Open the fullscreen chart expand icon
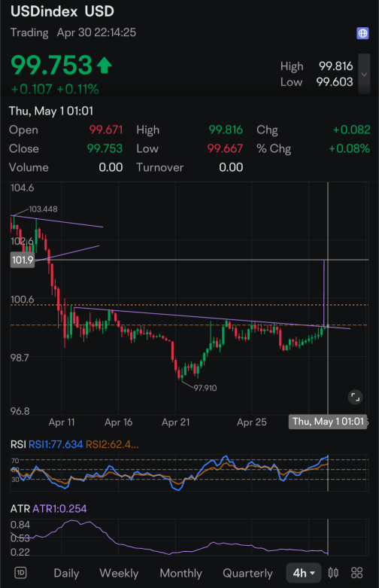This screenshot has height=588, width=379. (355, 397)
